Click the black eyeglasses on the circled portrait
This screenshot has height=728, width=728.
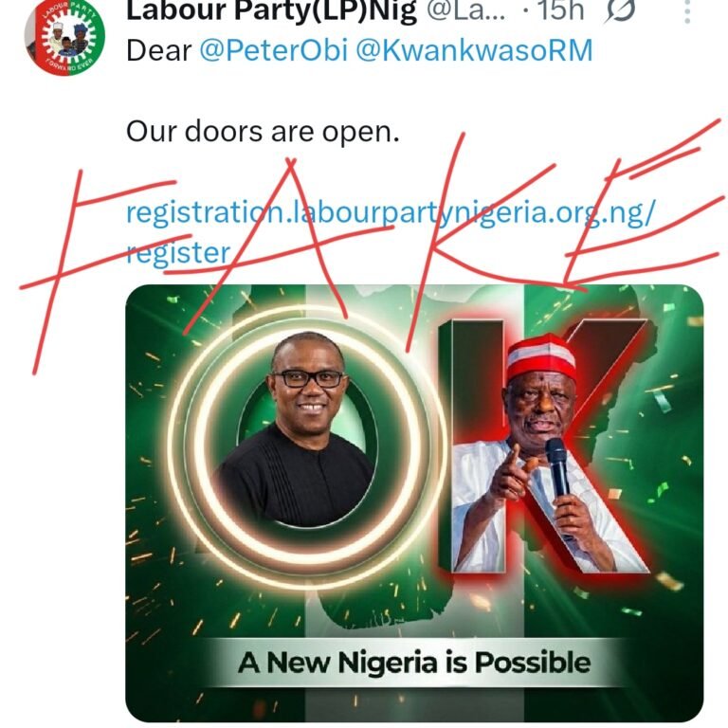tap(307, 378)
